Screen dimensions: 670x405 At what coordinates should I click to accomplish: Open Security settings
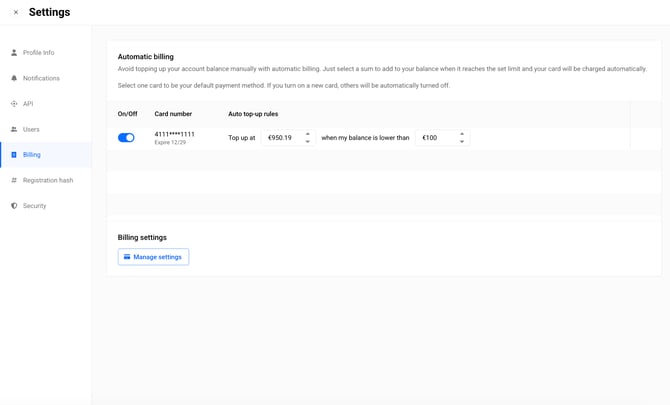coord(46,206)
